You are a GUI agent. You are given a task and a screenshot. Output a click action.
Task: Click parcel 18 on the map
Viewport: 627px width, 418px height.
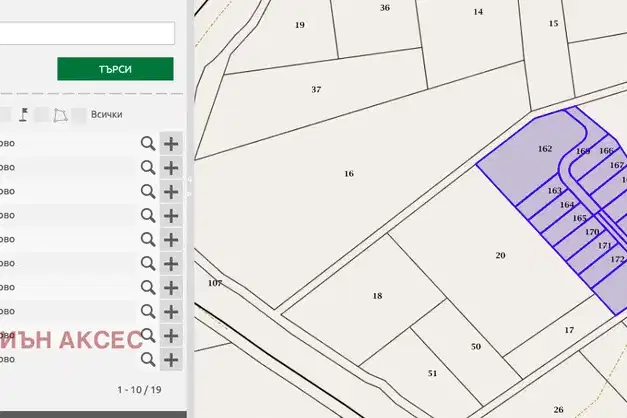tap(377, 296)
